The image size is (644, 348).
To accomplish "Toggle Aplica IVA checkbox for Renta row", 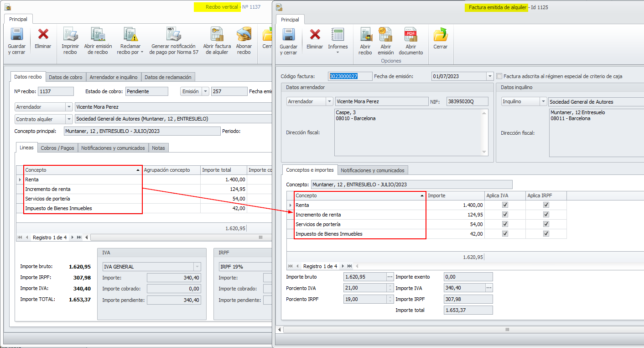I will (x=505, y=205).
